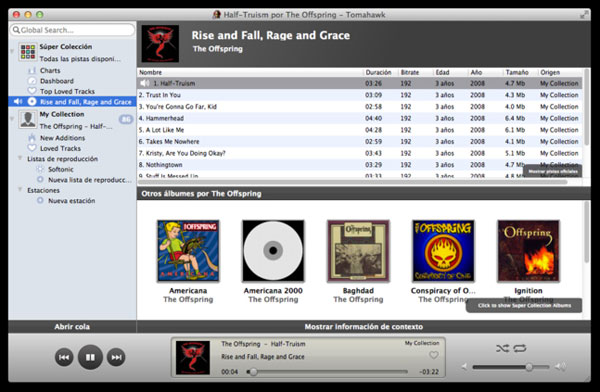Select track 3. You're Gonna Go Far, Kid
Screen dimensions: 600x392
(x=360, y=106)
